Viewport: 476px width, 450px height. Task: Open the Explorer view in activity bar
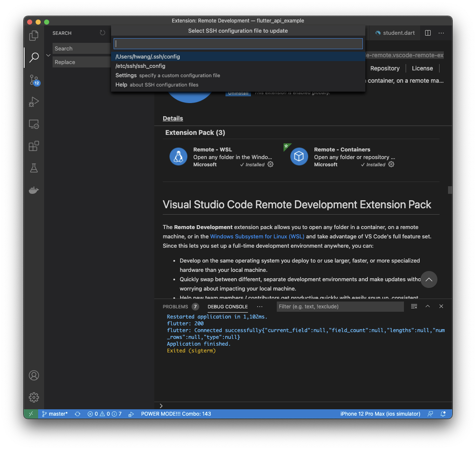pyautogui.click(x=33, y=36)
